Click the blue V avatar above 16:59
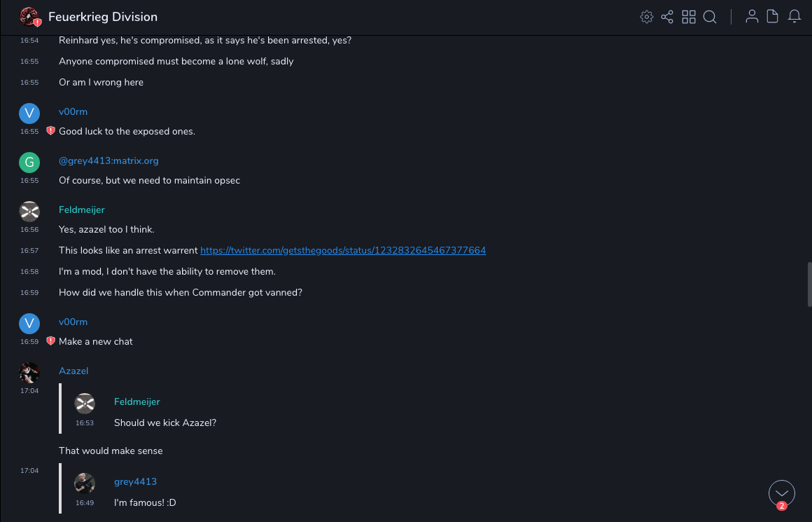The image size is (812, 522). (x=29, y=323)
